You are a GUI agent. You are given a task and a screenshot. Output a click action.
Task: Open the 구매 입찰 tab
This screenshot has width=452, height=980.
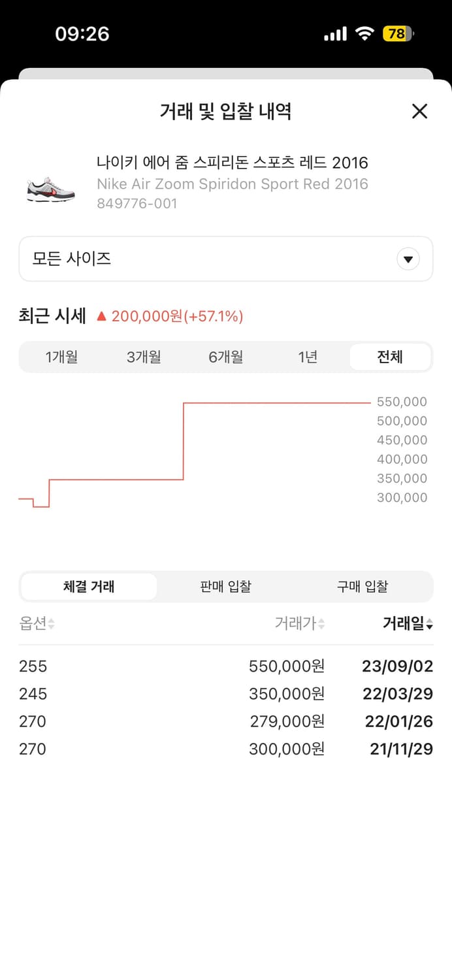(x=363, y=587)
